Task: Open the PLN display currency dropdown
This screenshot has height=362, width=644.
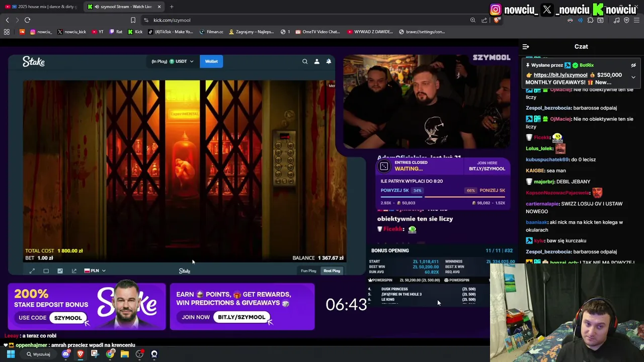Action: coord(95,271)
